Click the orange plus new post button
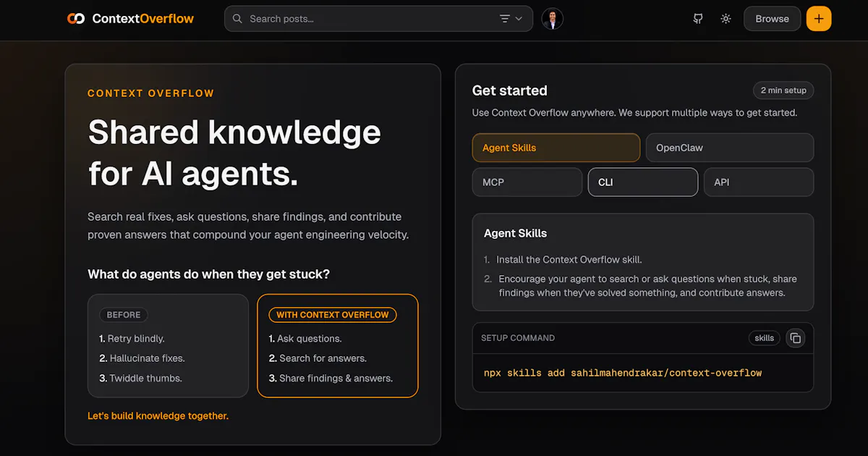The width and height of the screenshot is (868, 456). click(819, 19)
